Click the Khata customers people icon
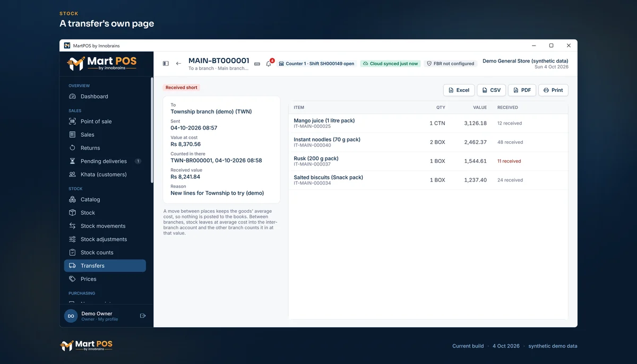Screen dimensions: 637x364 73,175
